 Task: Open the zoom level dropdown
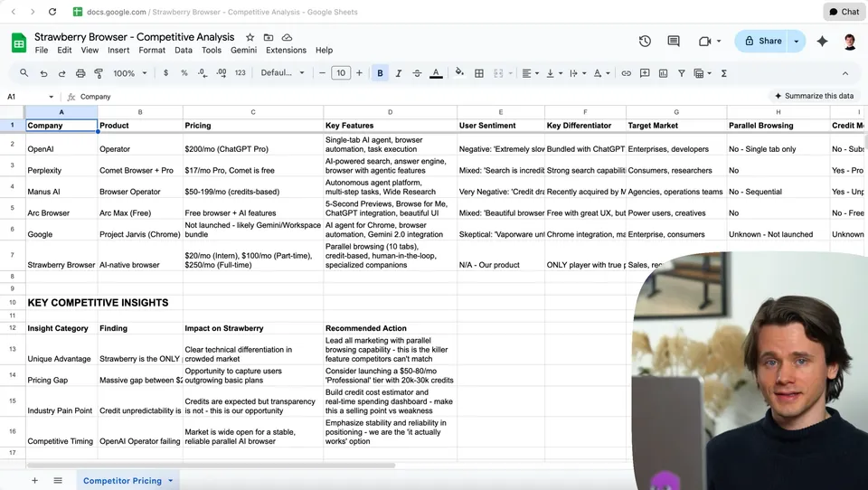click(129, 73)
